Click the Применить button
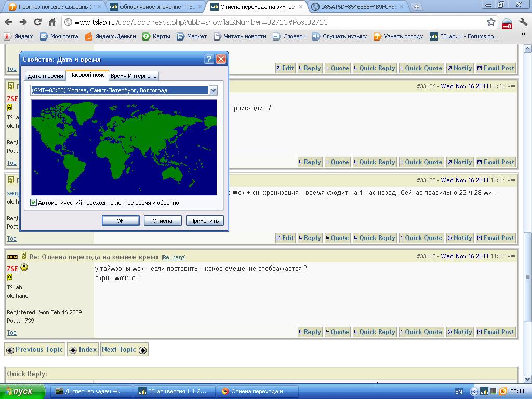The image size is (532, 399). point(205,221)
